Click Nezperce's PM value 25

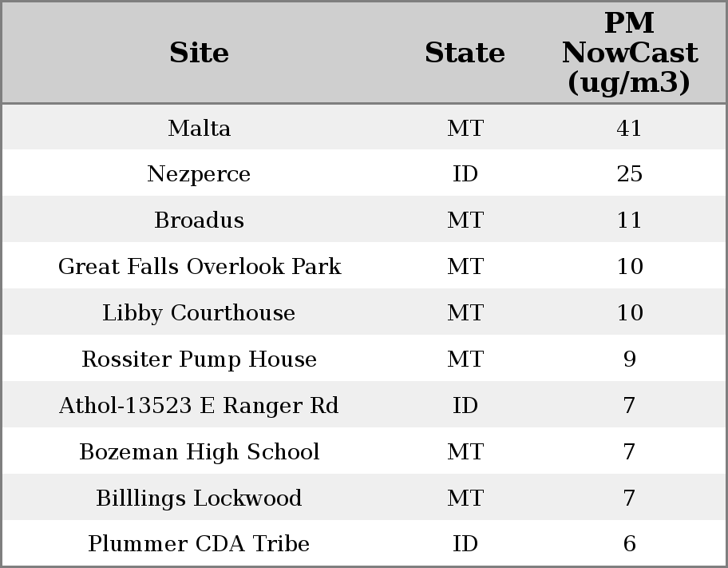629,174
